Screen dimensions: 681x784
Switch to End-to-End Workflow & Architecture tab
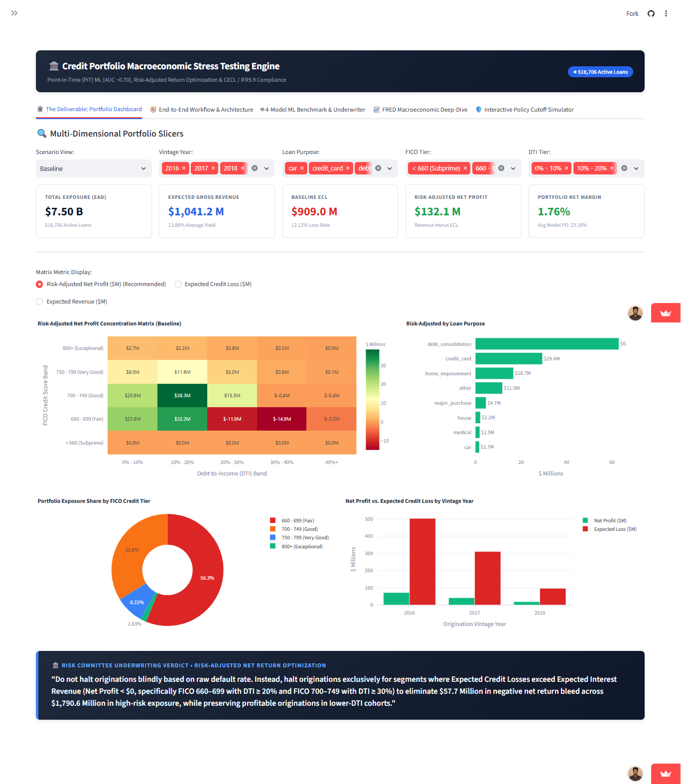point(202,110)
